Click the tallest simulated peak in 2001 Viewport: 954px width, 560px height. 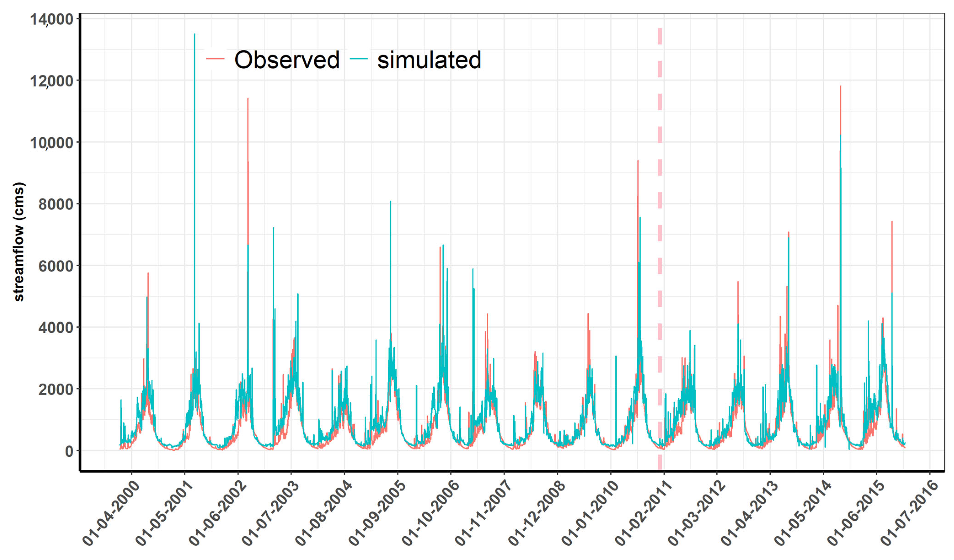pos(195,36)
